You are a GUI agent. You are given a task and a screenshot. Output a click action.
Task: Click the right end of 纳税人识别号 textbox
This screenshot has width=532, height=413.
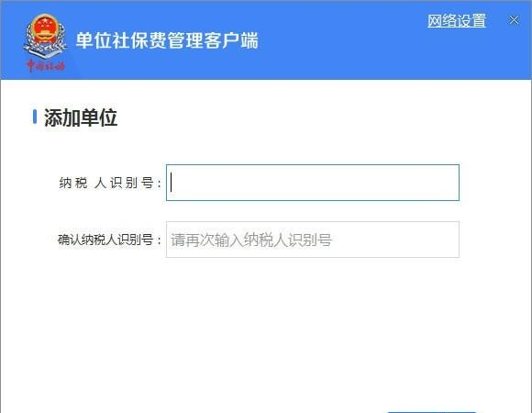[x=448, y=183]
